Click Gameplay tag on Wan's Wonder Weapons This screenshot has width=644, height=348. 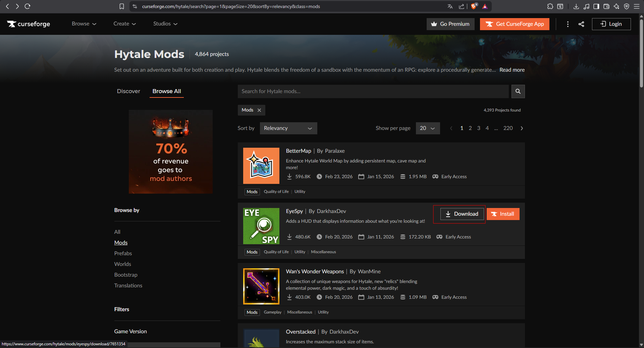click(272, 312)
